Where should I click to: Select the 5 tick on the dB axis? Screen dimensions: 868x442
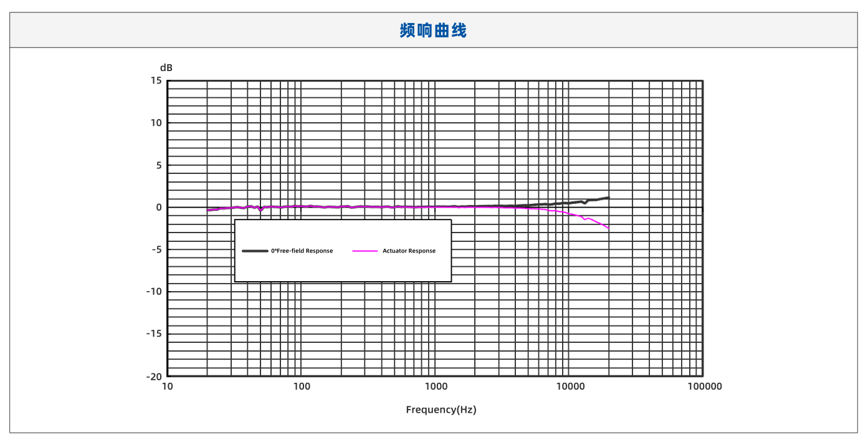[158, 165]
